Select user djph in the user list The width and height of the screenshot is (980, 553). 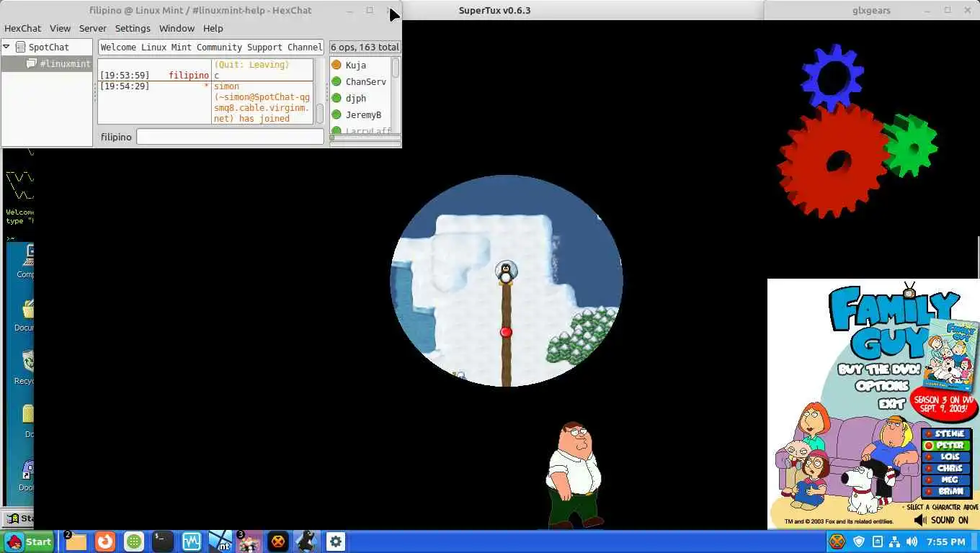(355, 98)
